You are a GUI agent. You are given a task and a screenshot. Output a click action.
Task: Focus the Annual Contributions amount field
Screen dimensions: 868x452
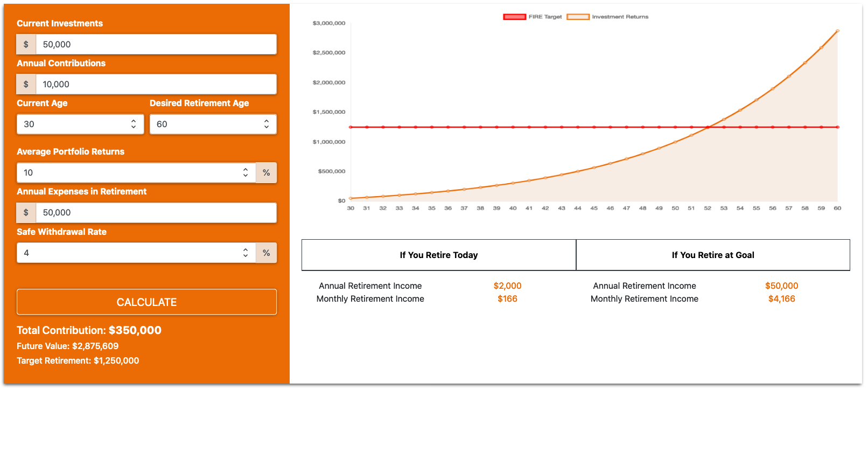[x=156, y=84]
